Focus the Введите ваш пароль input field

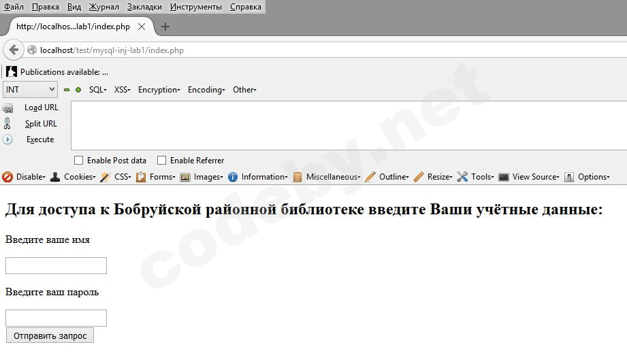pyautogui.click(x=56, y=318)
